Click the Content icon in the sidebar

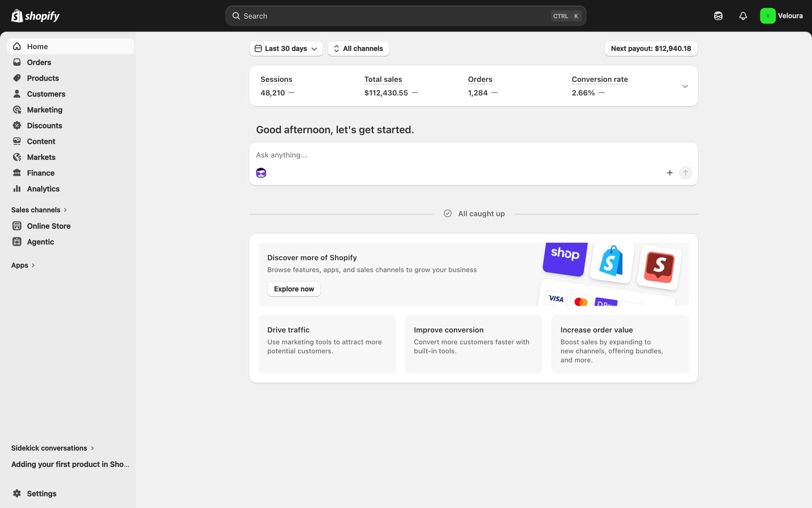point(17,141)
